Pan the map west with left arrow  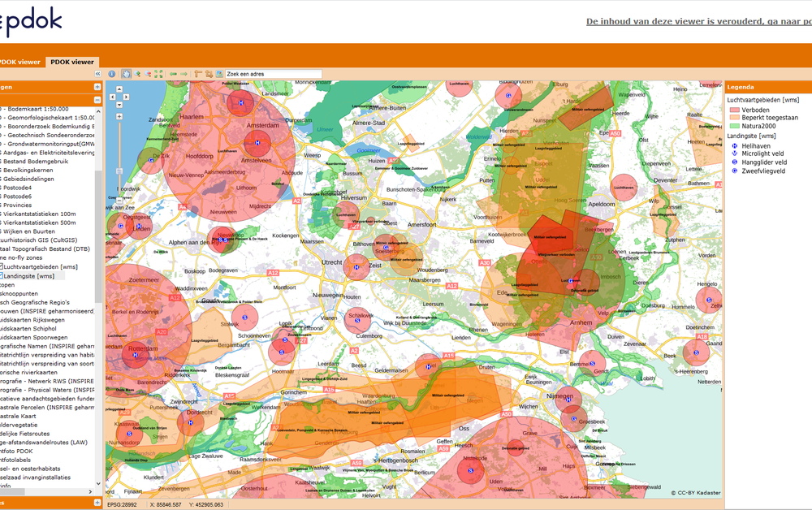(x=113, y=97)
